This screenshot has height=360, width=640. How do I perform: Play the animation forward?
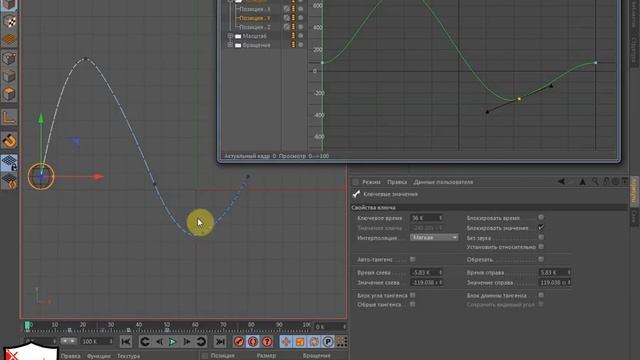click(172, 342)
